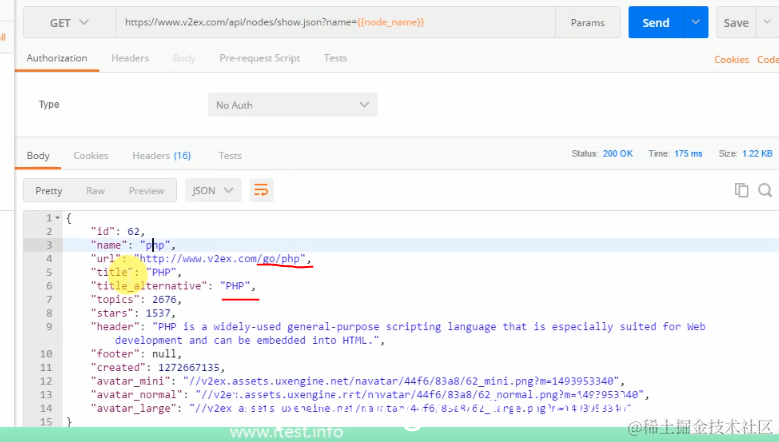Switch to the Authorization tab
This screenshot has width=779, height=442.
pyautogui.click(x=57, y=58)
